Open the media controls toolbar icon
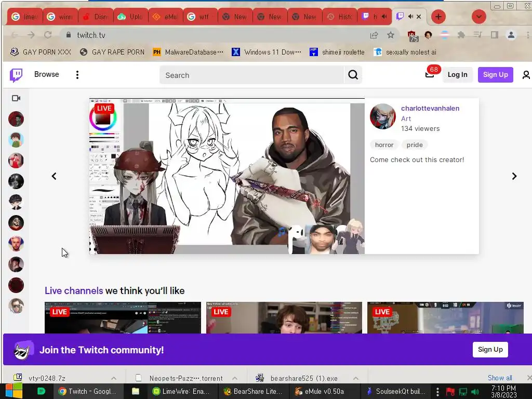Screen dimensions: 532x399 [478, 35]
